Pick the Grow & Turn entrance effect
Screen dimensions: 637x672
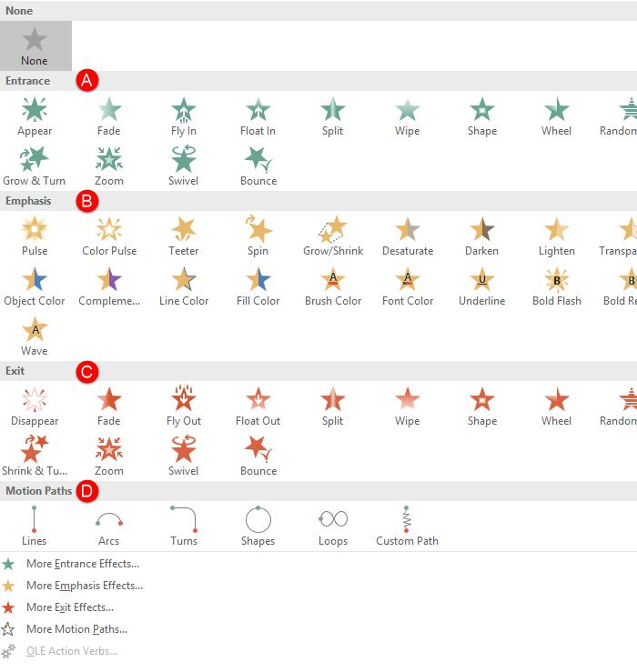pos(35,166)
